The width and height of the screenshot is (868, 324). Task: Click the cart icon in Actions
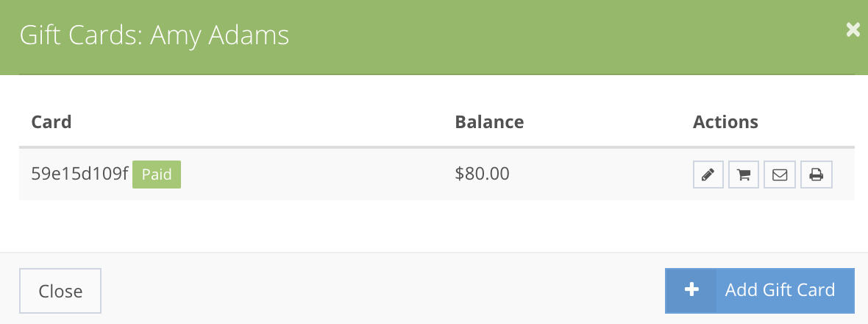click(x=744, y=175)
